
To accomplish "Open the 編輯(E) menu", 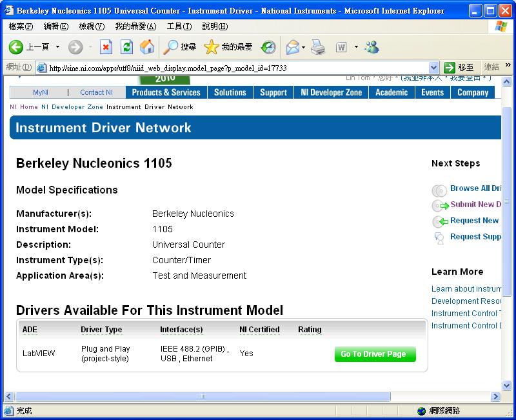I will 56,26.
